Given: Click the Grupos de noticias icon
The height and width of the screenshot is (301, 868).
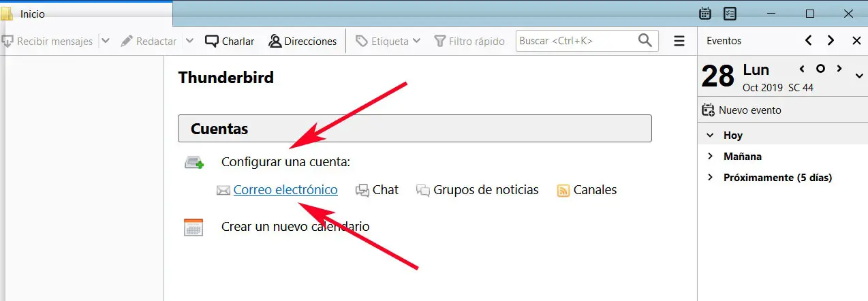Looking at the screenshot, I should coord(423,191).
